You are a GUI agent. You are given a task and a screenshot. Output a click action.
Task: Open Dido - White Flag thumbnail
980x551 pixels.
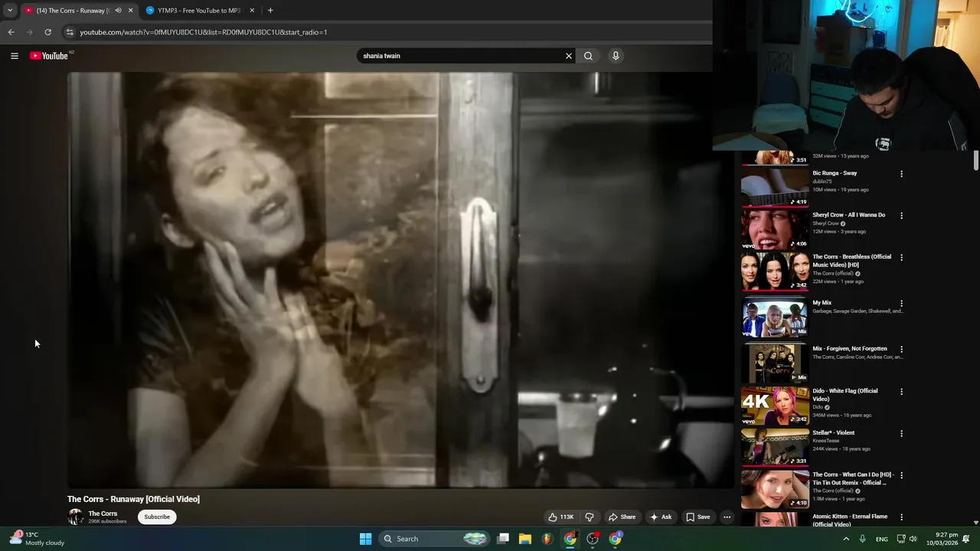click(775, 406)
